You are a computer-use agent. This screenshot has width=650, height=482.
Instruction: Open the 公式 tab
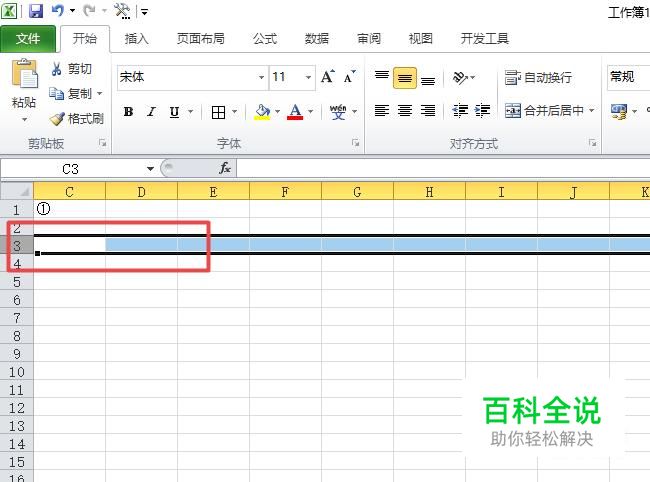click(x=265, y=39)
